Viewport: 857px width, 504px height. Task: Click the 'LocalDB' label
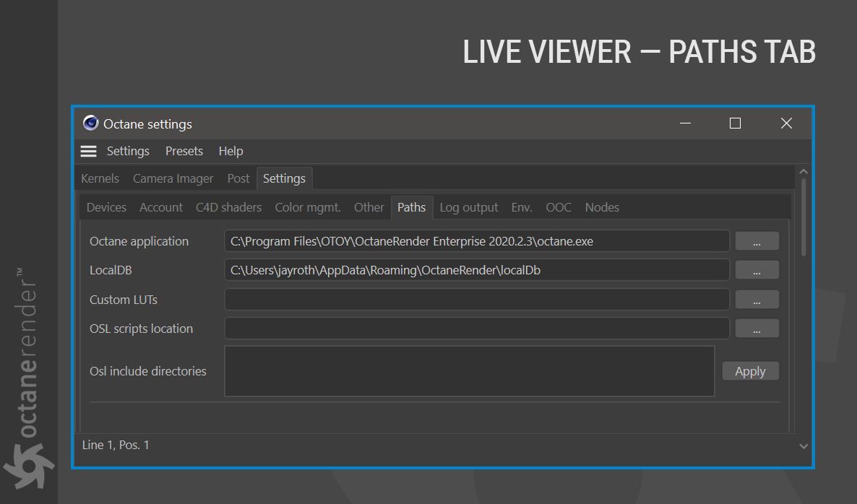pyautogui.click(x=111, y=270)
